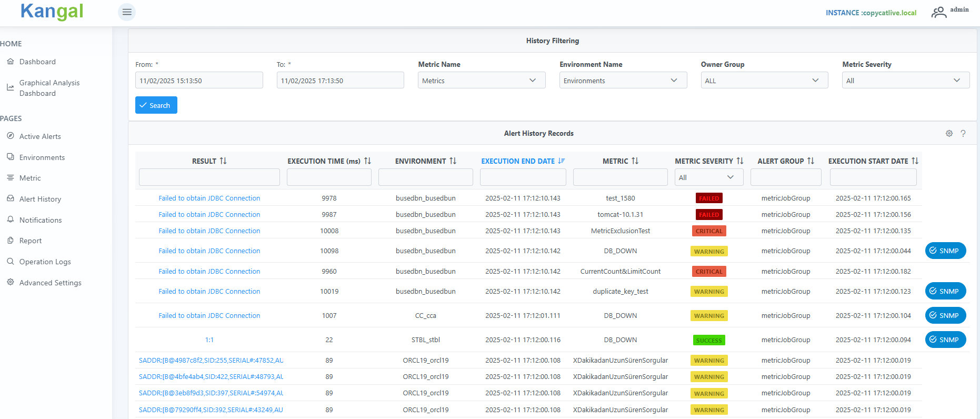This screenshot has width=980, height=419.
Task: Sort by ALERT GROUP arrows
Action: coord(811,161)
